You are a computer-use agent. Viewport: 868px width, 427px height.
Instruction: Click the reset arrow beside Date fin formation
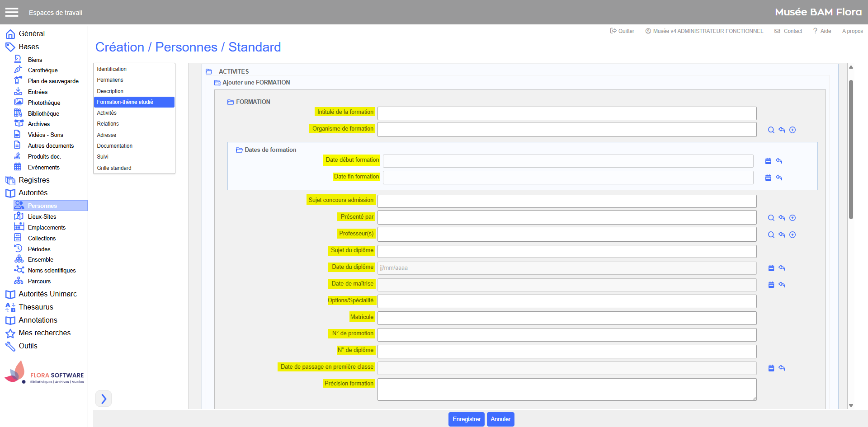(779, 178)
